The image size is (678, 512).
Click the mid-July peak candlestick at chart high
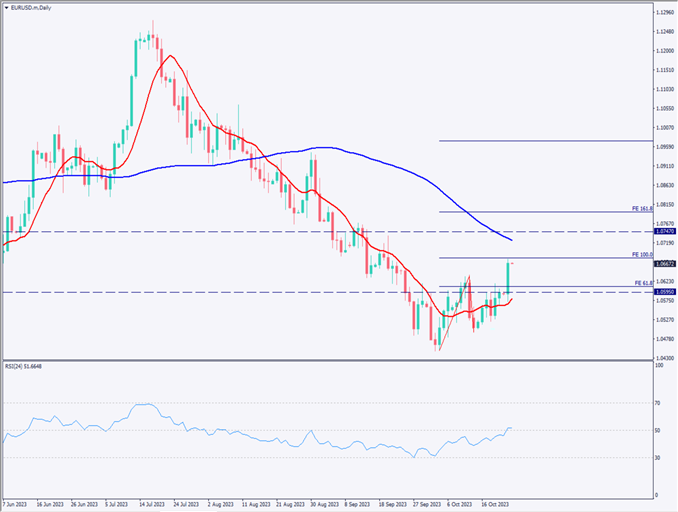(153, 38)
